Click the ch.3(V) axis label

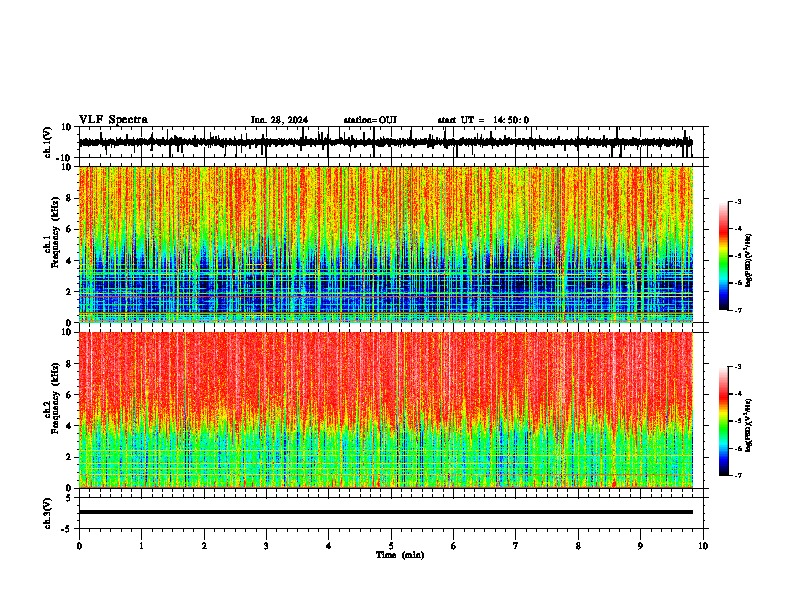pyautogui.click(x=48, y=513)
